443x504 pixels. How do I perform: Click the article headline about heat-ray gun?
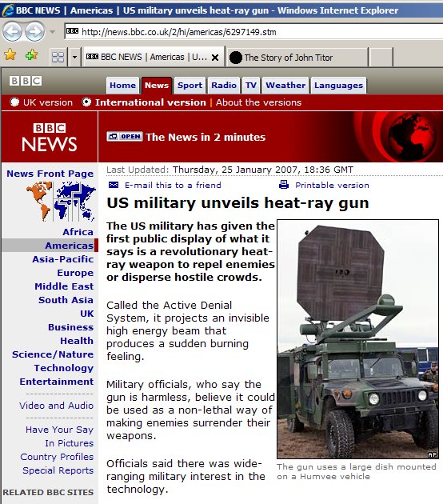point(237,203)
